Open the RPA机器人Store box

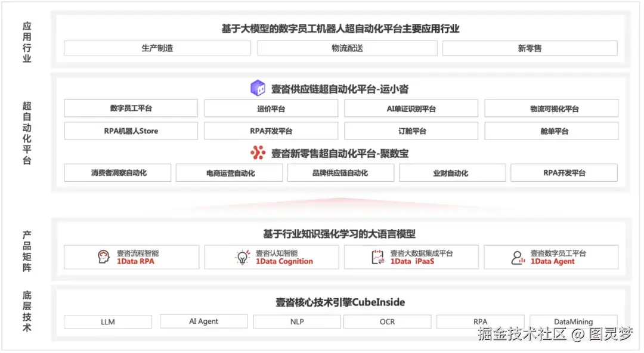pyautogui.click(x=130, y=131)
